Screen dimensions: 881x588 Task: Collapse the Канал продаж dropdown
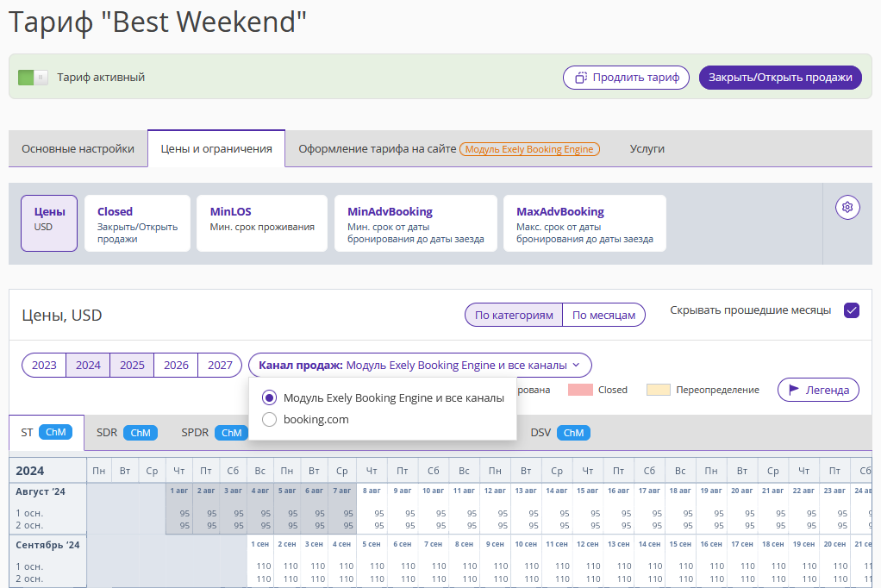tap(420, 366)
